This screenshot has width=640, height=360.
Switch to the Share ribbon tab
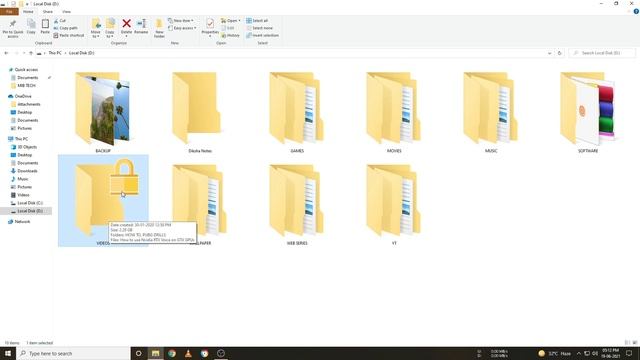click(48, 12)
